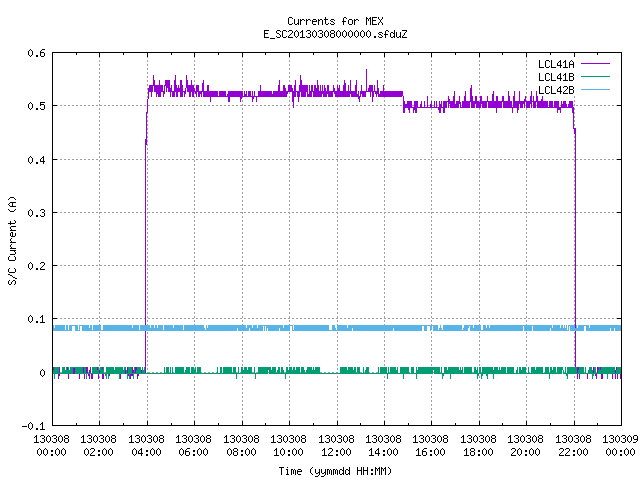Click the chart title 'Currents for MEX'
Image resolution: width=640 pixels, height=480 pixels.
coord(335,21)
